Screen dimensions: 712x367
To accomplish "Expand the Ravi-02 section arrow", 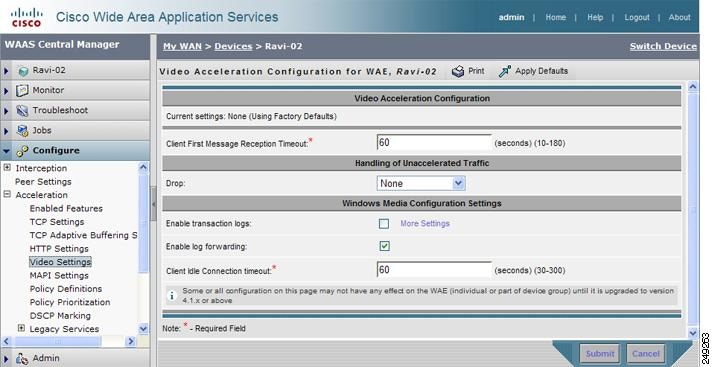I will [6, 71].
